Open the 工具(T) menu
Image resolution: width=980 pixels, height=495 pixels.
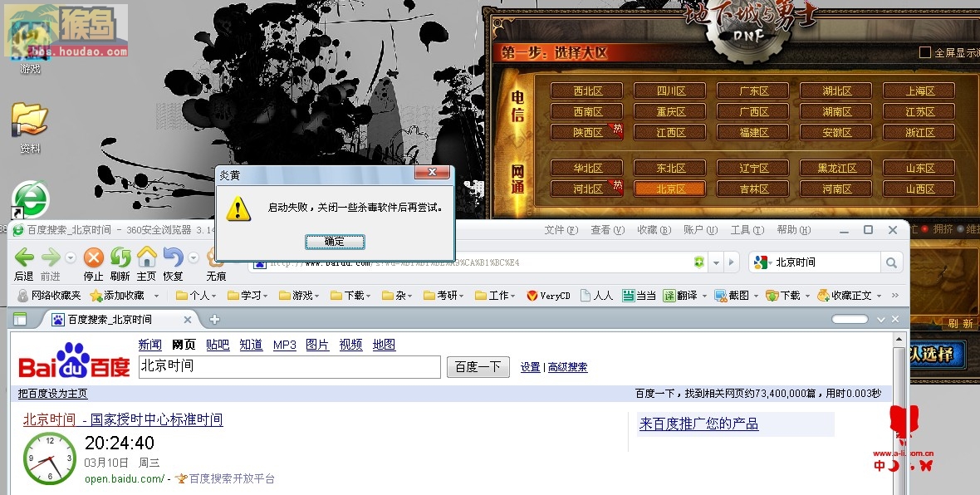[x=747, y=230]
